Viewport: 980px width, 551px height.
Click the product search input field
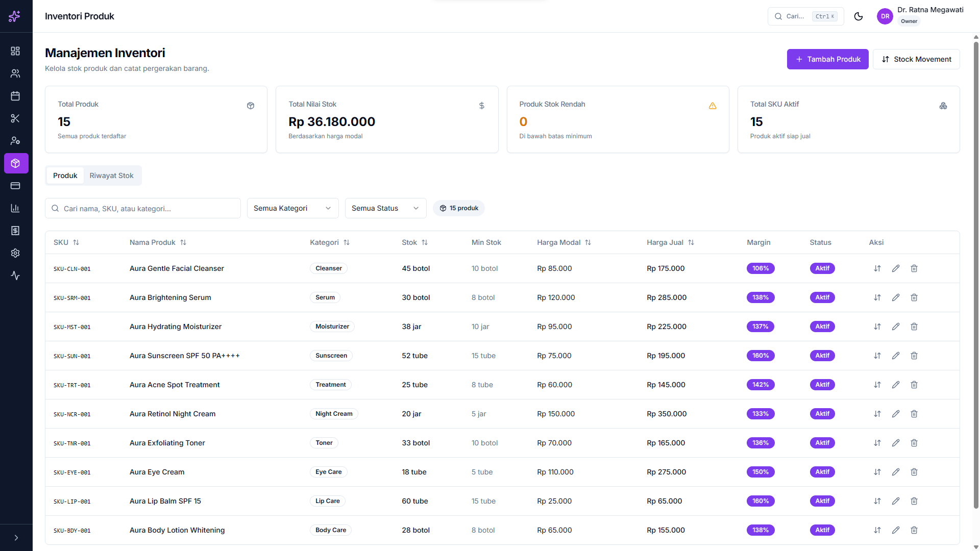tap(143, 208)
